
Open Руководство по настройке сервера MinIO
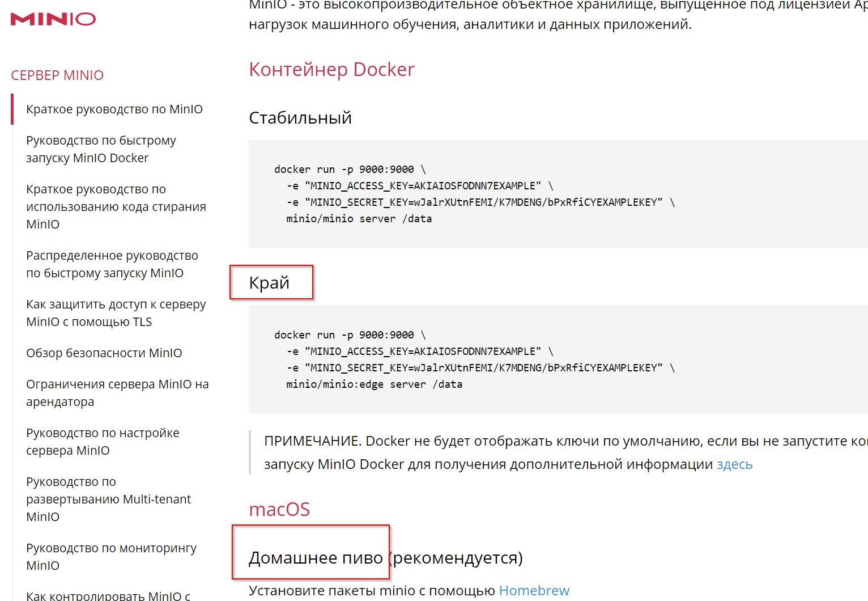[103, 442]
